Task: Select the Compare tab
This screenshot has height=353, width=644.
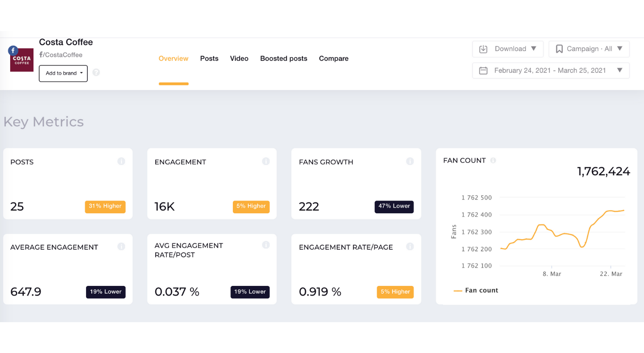Action: tap(333, 58)
